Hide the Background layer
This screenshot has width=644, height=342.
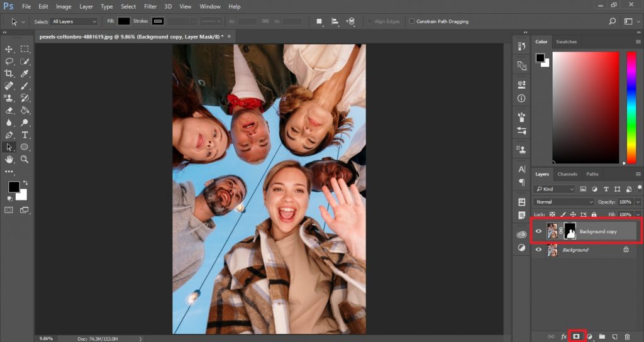pyautogui.click(x=538, y=249)
